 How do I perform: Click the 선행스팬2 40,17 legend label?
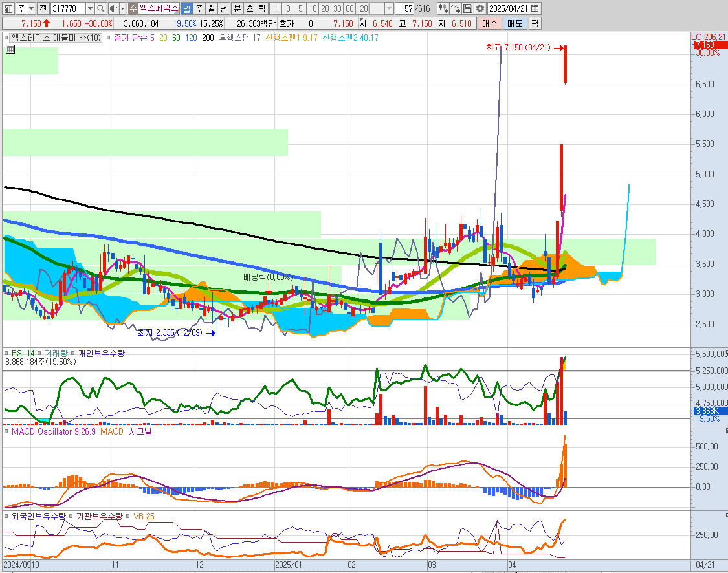tap(351, 38)
